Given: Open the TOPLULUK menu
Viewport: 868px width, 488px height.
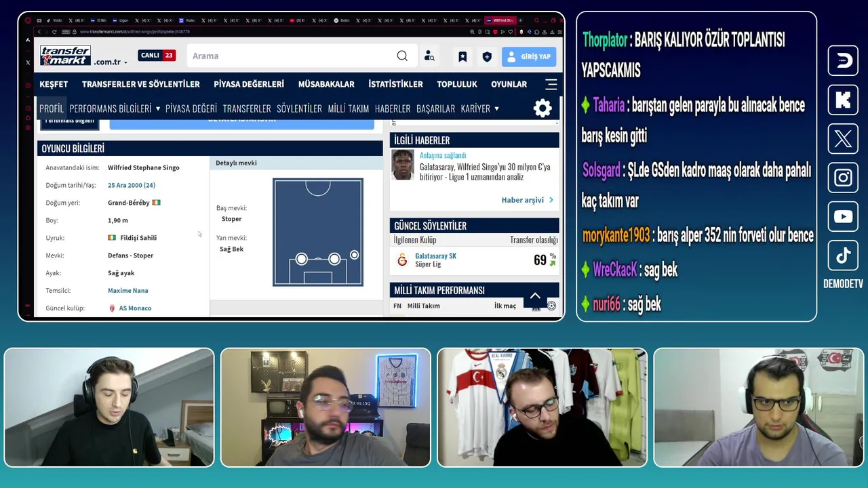Looking at the screenshot, I should [457, 84].
